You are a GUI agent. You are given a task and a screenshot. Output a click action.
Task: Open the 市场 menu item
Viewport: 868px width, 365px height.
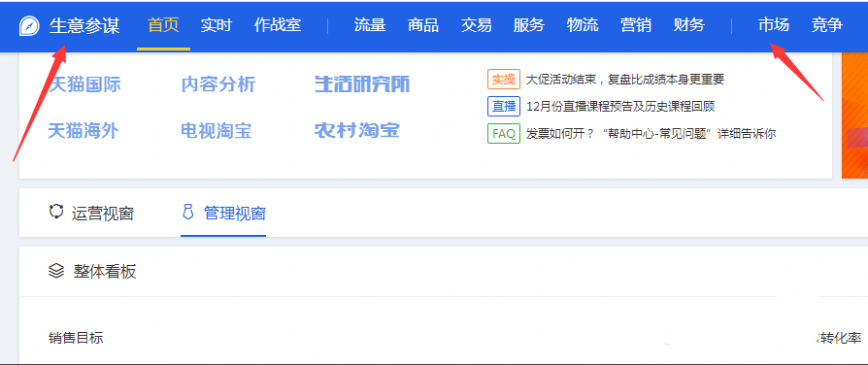[x=774, y=25]
